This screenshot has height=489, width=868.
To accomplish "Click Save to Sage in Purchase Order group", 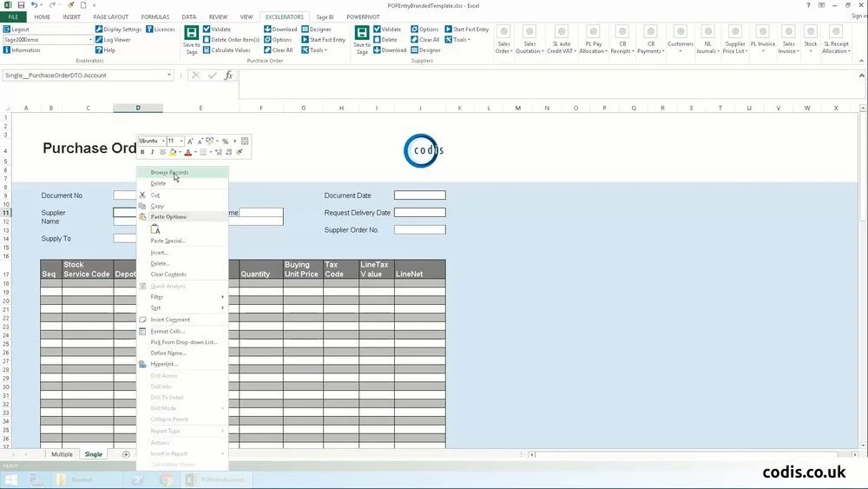I will [192, 40].
